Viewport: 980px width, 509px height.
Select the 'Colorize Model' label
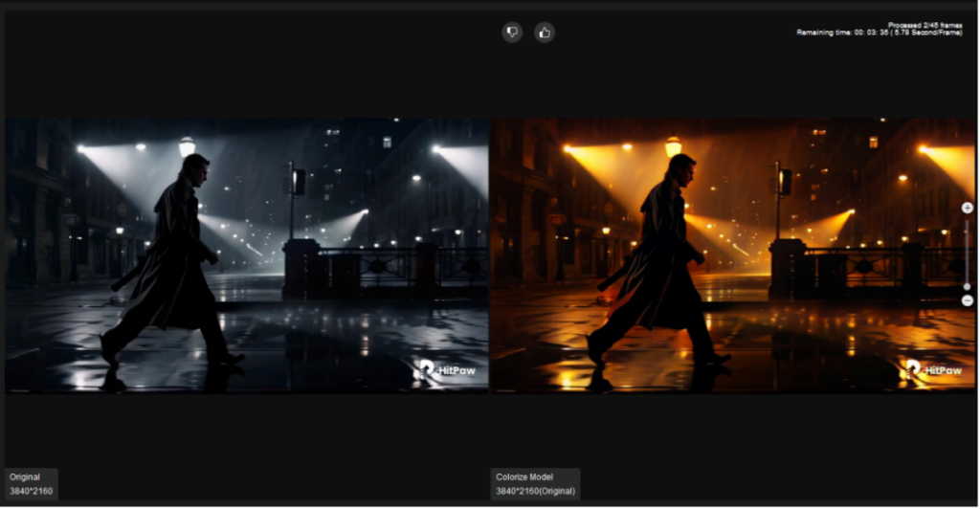(x=524, y=476)
